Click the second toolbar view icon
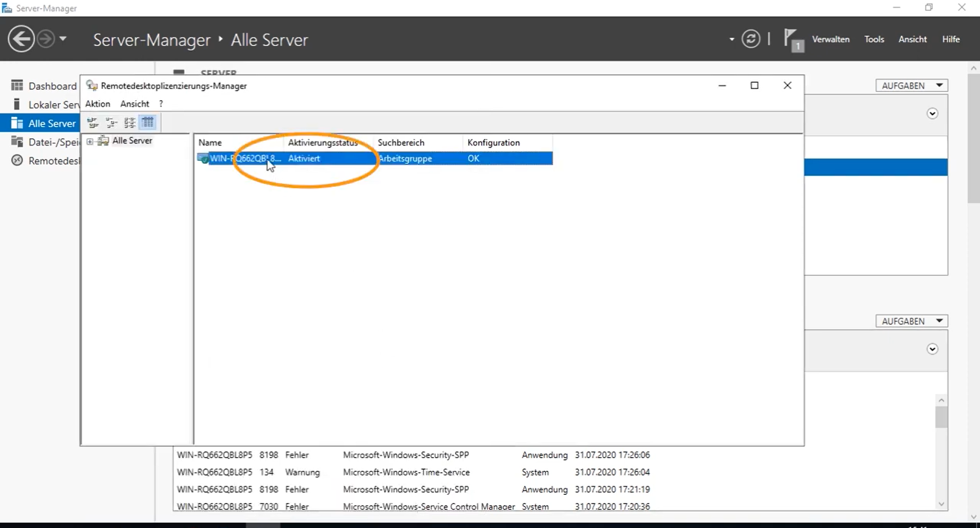Viewport: 980px width, 528px height. point(111,123)
